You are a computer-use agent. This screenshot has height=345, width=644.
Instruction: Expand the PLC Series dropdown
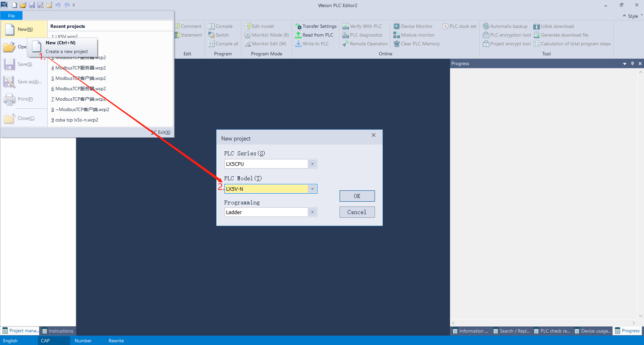click(x=312, y=164)
